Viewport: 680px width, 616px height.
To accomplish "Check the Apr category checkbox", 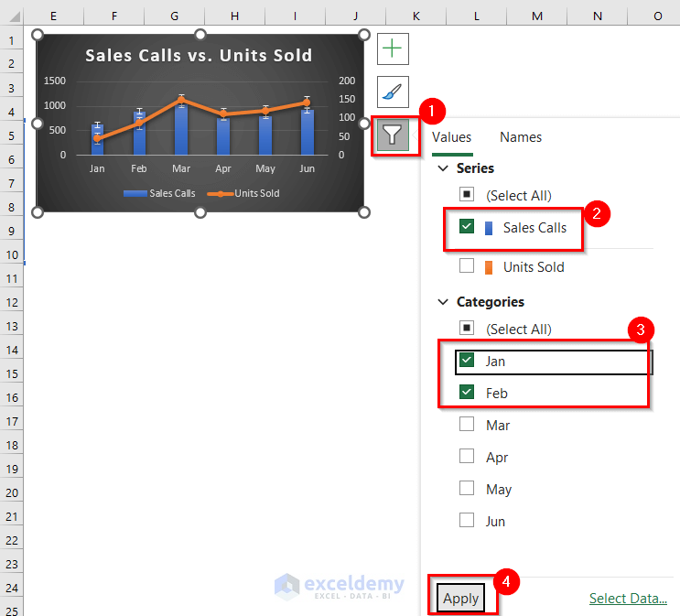I will tap(467, 456).
